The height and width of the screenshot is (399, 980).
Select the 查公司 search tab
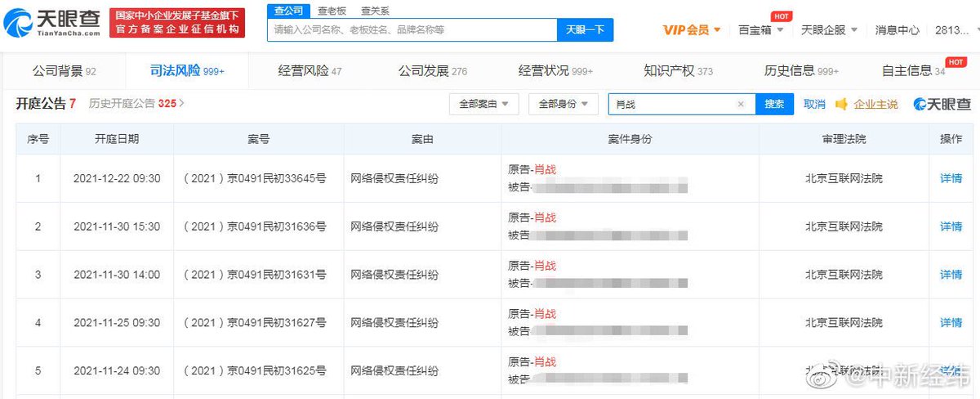(288, 11)
